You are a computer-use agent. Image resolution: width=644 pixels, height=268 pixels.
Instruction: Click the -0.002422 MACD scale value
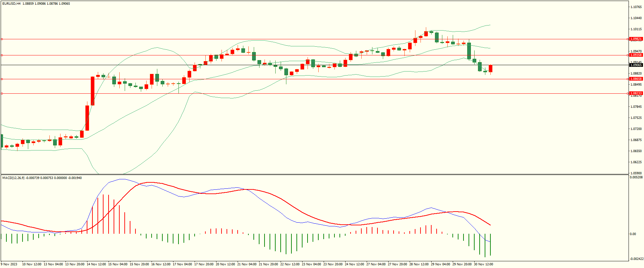pyautogui.click(x=636, y=259)
